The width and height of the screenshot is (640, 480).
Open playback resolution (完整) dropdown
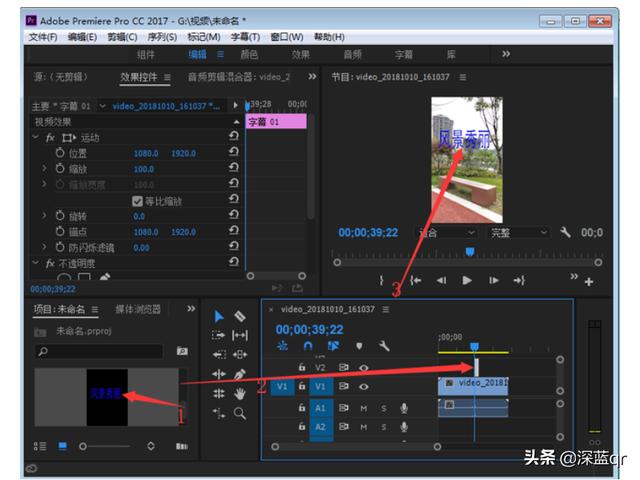pos(518,233)
